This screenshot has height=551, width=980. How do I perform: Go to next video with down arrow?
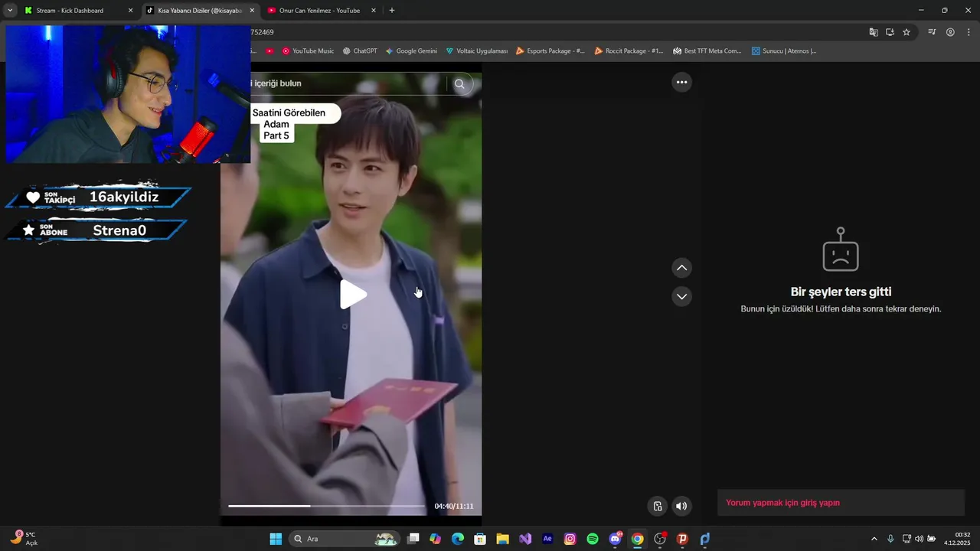click(681, 296)
